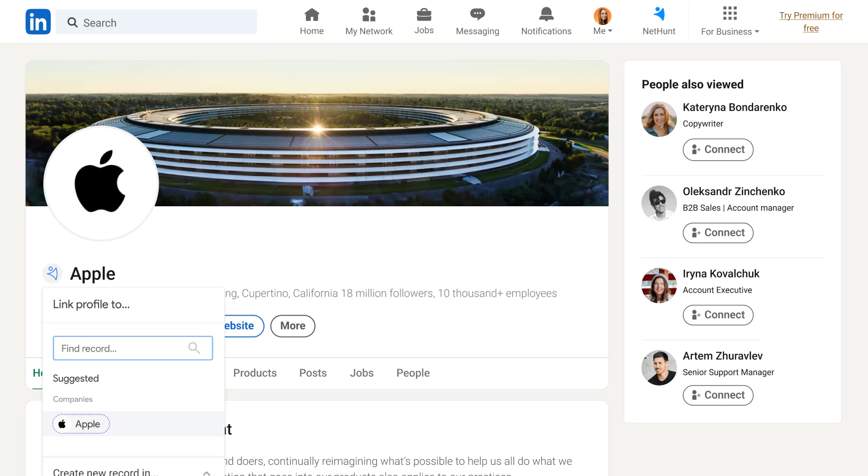Click the 'Senior Support Manager' text

728,372
